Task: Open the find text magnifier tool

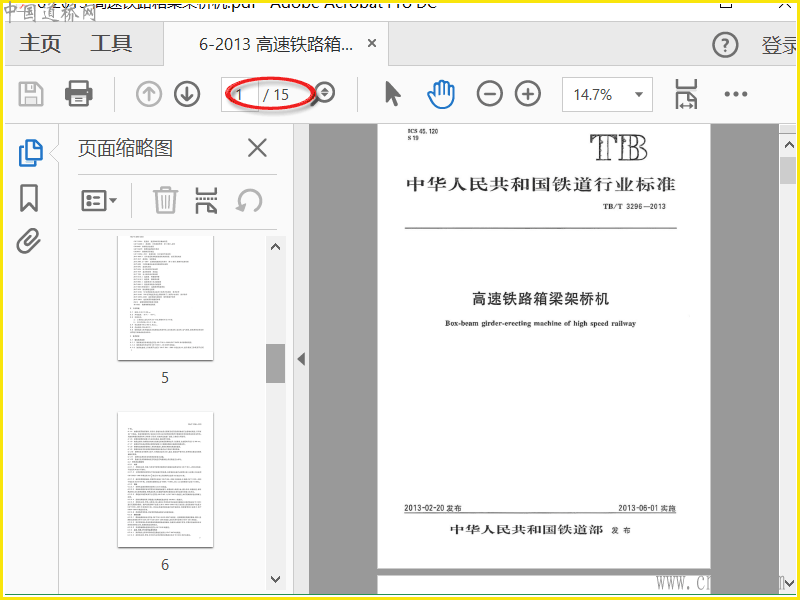Action: tap(324, 94)
